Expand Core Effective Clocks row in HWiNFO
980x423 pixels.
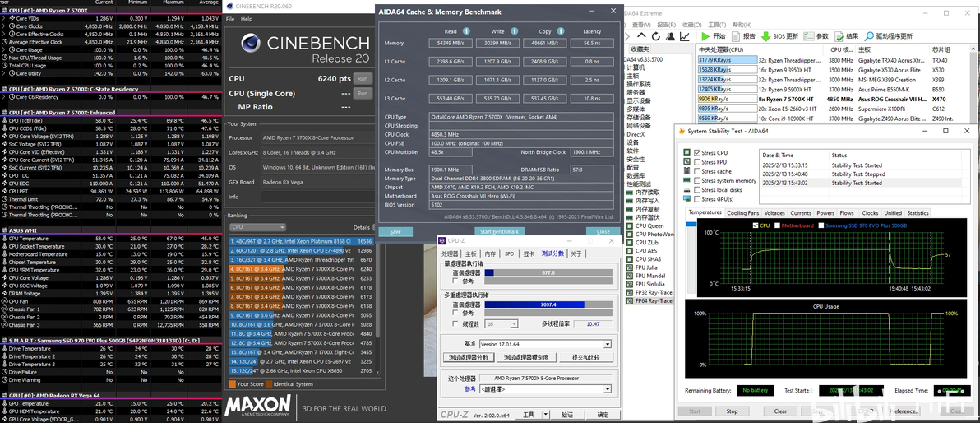click(4, 35)
